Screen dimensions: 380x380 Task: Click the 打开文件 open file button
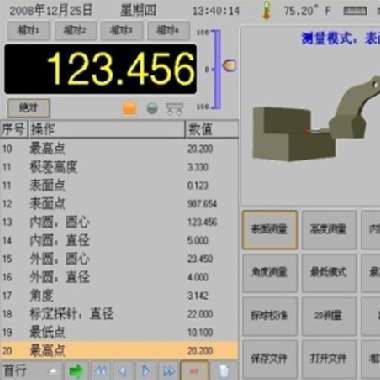(329, 359)
